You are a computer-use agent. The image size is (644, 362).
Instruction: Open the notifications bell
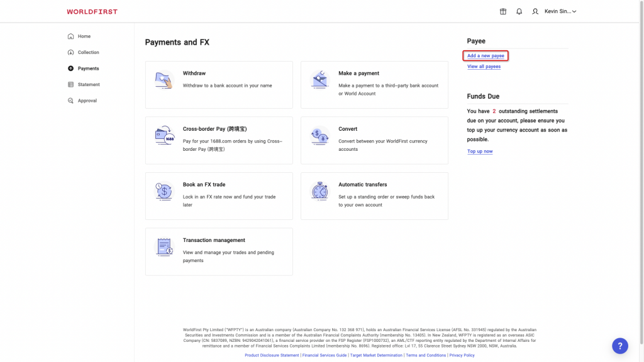(519, 11)
